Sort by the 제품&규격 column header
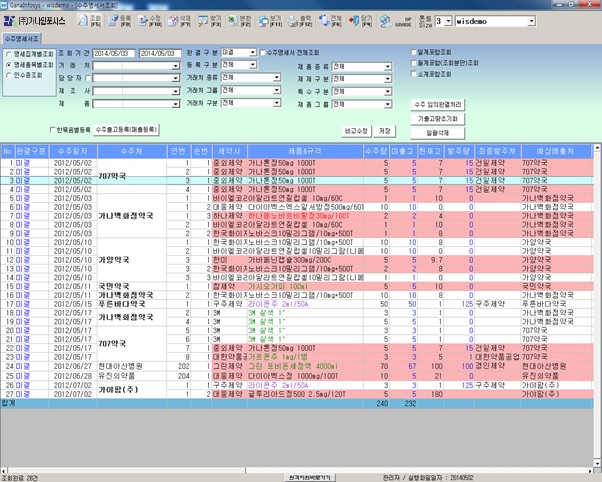 (x=305, y=151)
